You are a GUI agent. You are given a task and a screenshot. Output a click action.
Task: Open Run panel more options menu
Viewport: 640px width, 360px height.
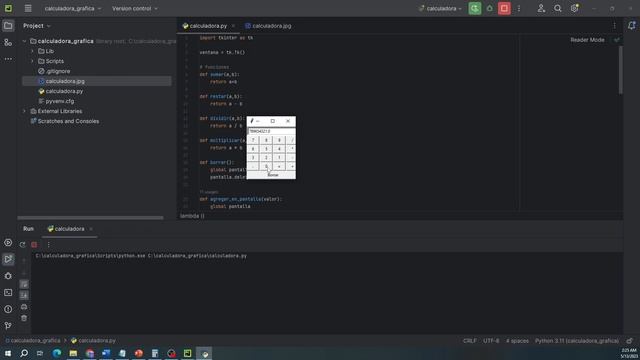click(49, 244)
